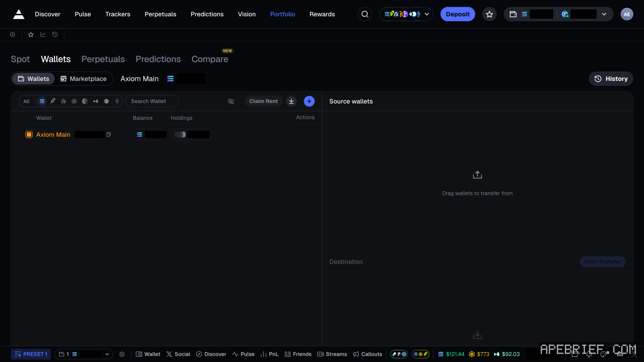Open the search magnifier in the header
The width and height of the screenshot is (644, 362).
tap(365, 14)
